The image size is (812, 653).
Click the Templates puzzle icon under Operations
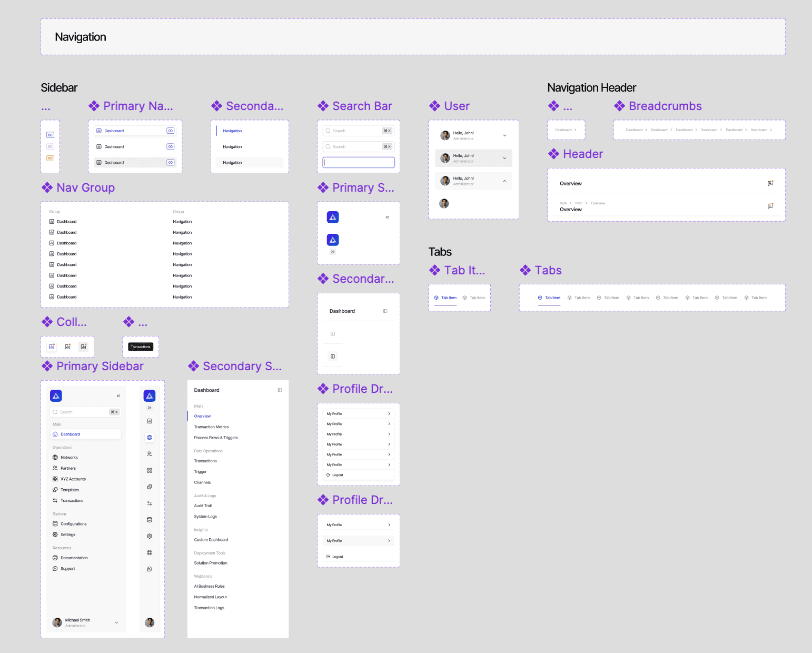click(x=56, y=490)
